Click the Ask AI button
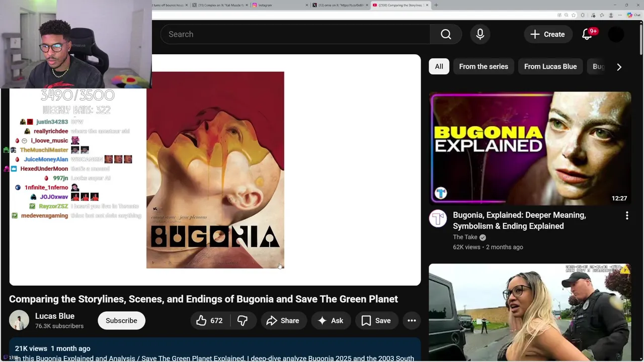Viewport: 644px width, 362px height. click(x=331, y=321)
